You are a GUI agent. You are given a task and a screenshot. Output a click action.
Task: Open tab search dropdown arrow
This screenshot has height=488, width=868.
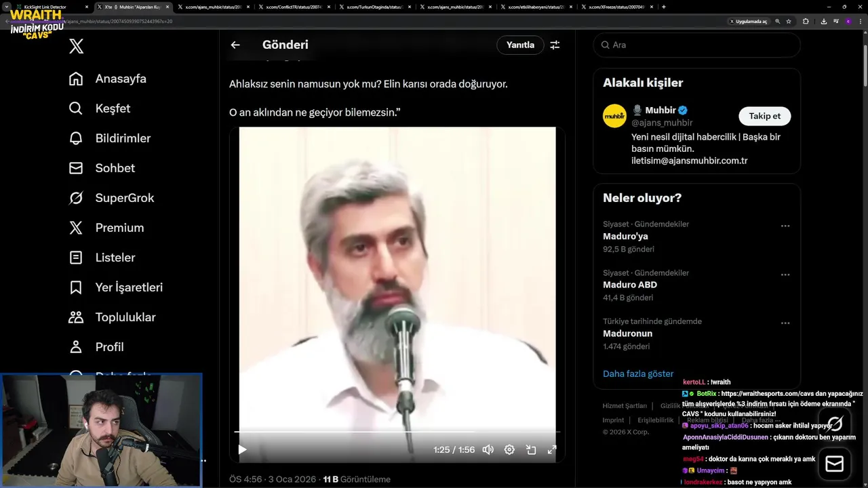coord(7,7)
